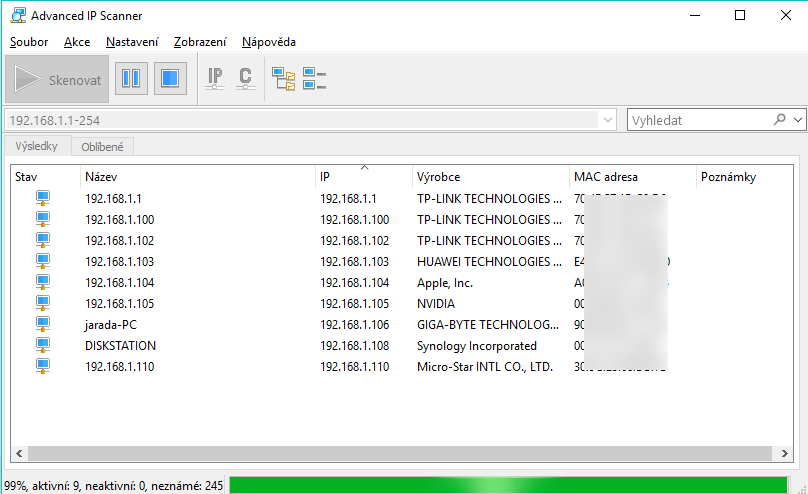Select the jarada-PC name cell

coord(111,325)
